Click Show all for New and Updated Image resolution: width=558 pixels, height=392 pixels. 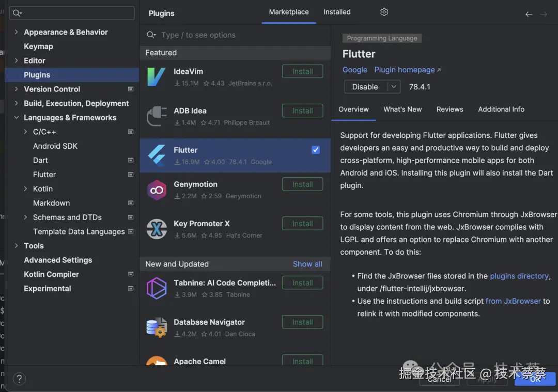307,264
